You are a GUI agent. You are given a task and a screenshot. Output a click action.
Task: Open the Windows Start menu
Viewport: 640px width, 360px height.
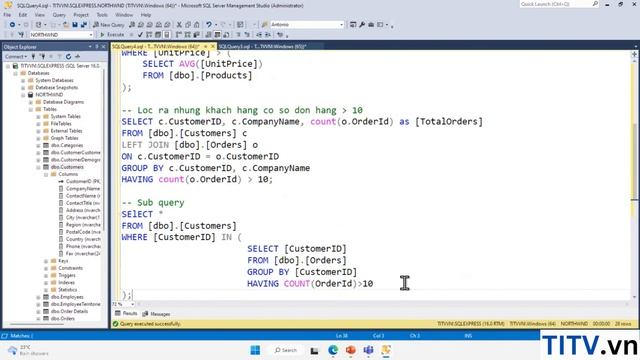(255, 350)
